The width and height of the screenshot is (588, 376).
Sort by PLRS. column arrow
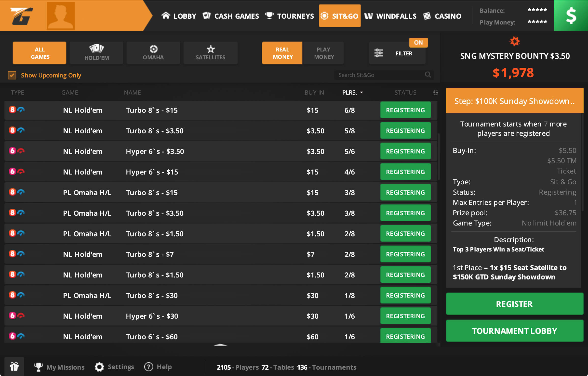pos(361,92)
